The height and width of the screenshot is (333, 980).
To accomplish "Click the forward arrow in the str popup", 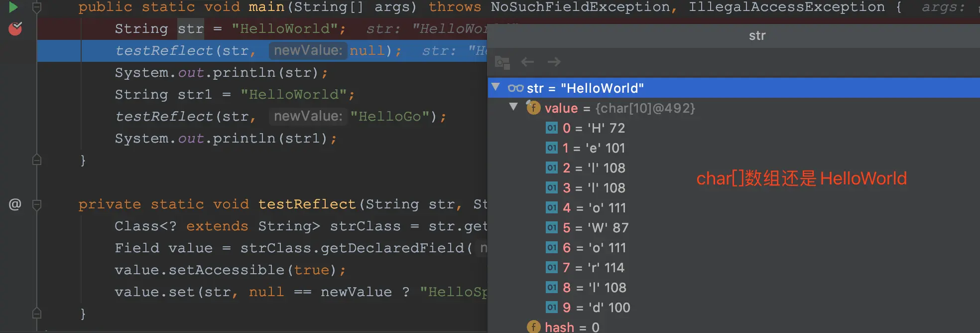I will [x=554, y=62].
